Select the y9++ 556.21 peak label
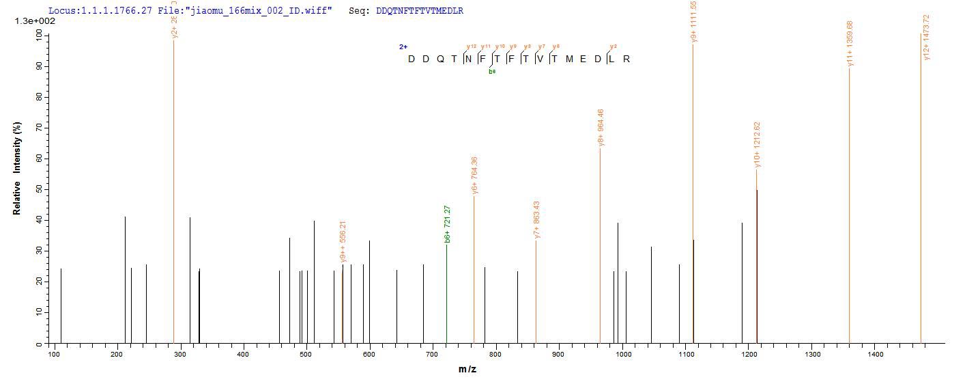980x384 pixels. click(343, 241)
